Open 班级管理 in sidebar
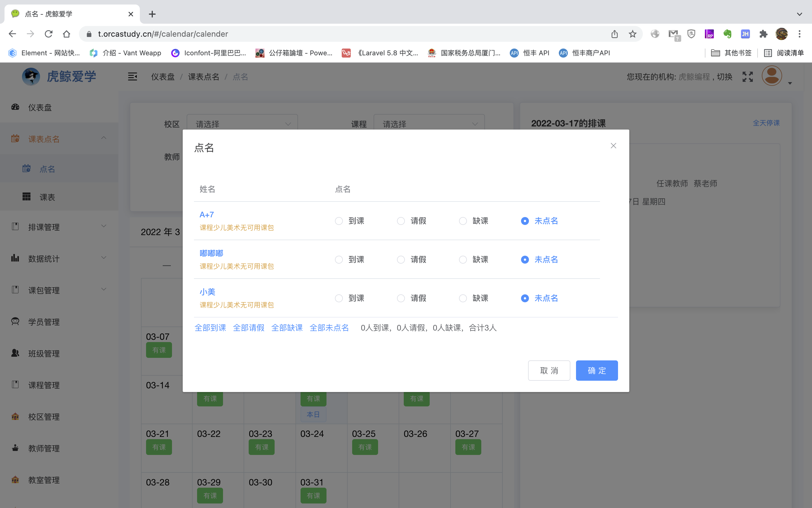The height and width of the screenshot is (508, 812). pyautogui.click(x=59, y=353)
